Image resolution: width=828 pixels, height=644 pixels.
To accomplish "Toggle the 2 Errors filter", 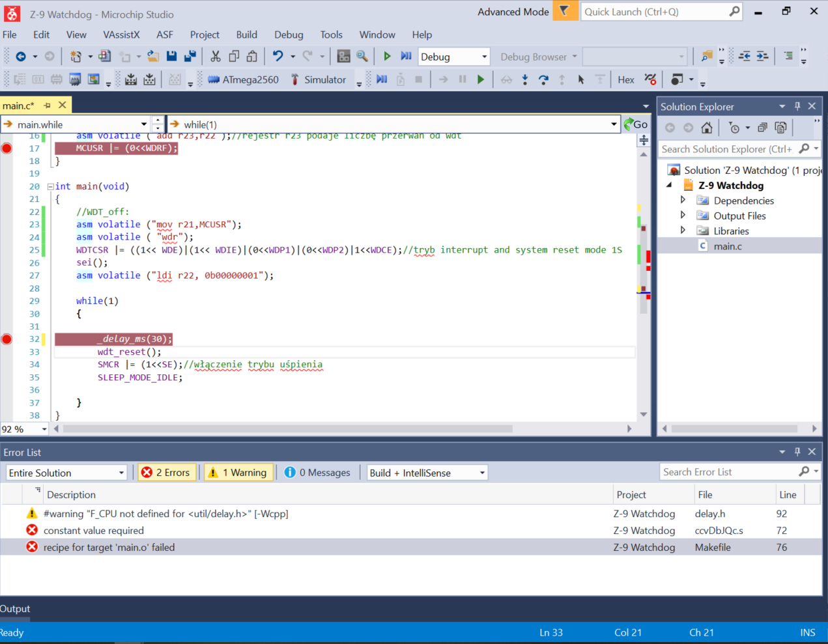I will coord(165,473).
